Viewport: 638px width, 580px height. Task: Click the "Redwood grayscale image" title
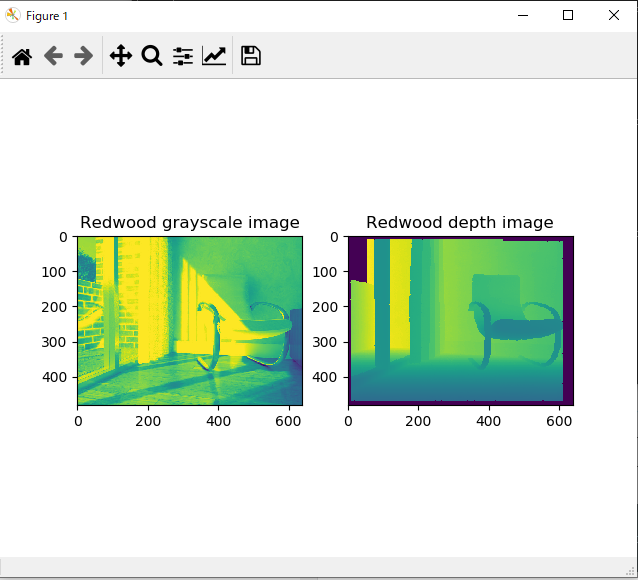click(190, 223)
